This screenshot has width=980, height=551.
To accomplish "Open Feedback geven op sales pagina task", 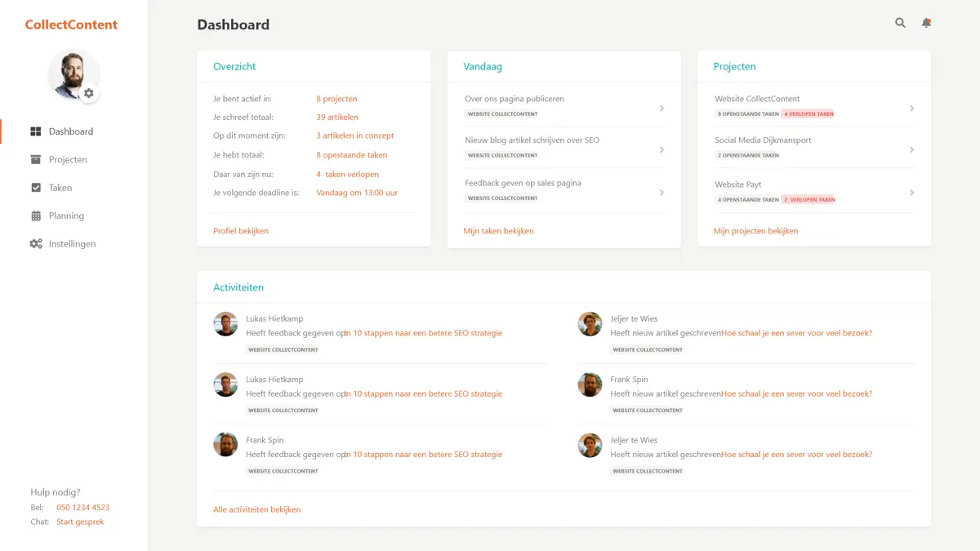I will click(523, 183).
